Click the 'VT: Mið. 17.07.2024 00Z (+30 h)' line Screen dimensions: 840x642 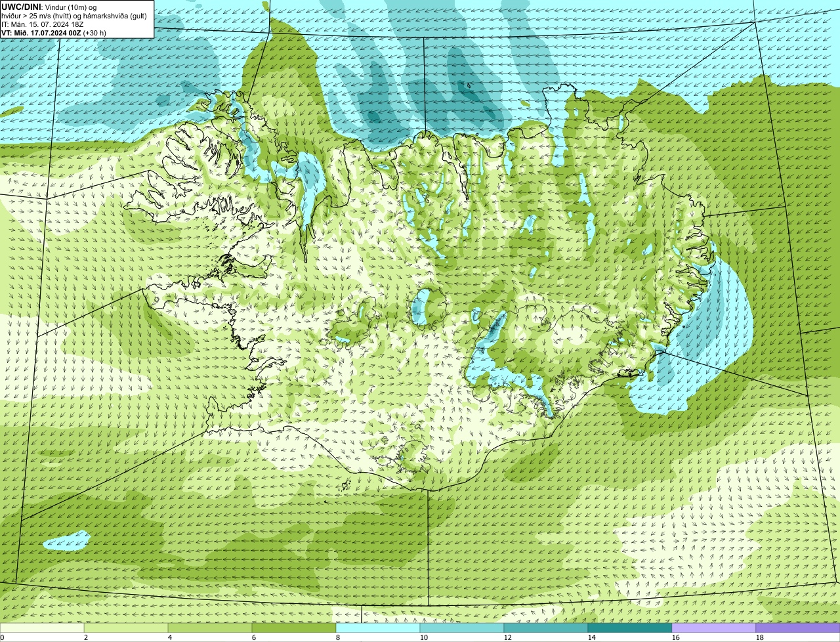tap(54, 32)
